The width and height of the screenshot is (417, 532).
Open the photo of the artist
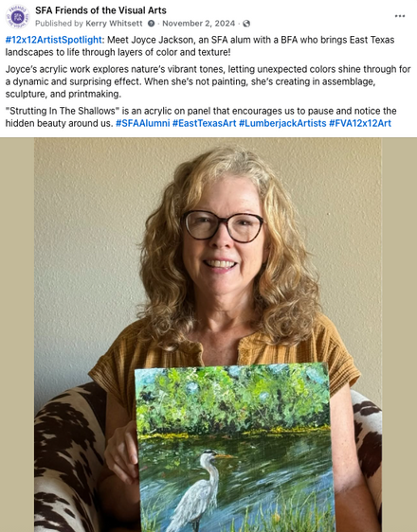pos(208,334)
